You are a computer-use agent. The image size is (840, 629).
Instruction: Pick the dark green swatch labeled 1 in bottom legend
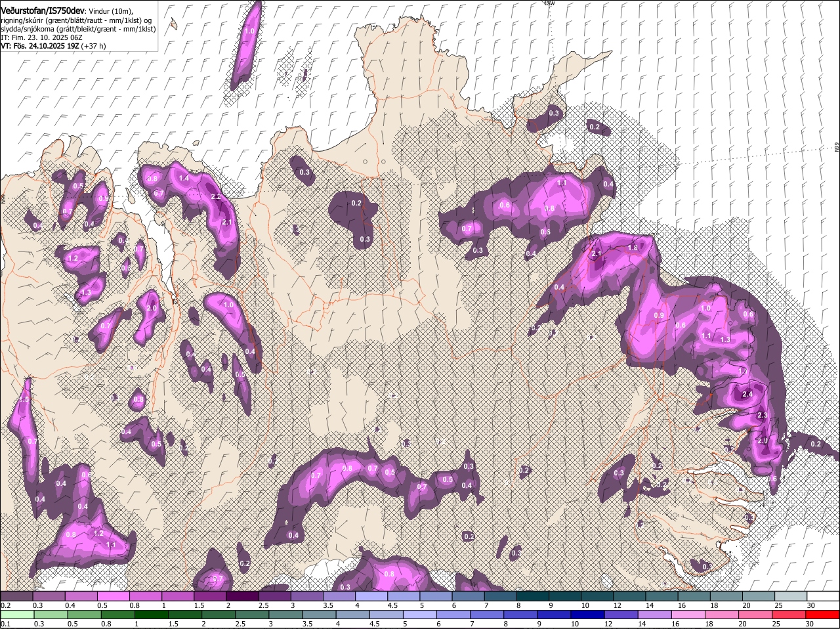(153, 615)
